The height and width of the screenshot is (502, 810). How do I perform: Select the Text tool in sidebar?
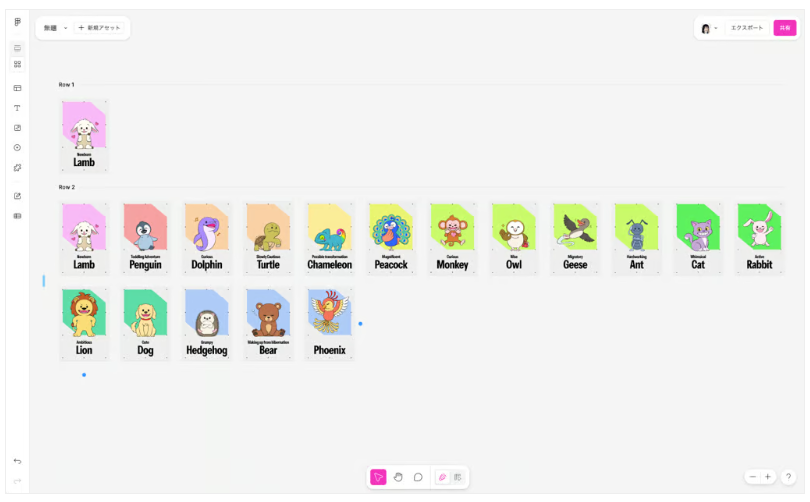click(x=18, y=108)
